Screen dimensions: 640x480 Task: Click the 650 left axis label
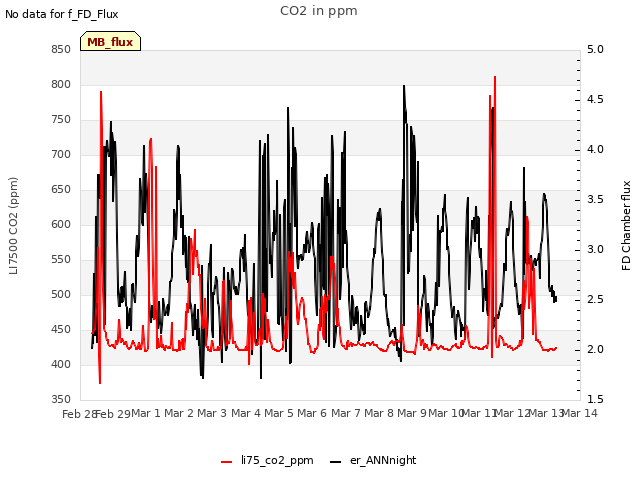click(x=61, y=189)
